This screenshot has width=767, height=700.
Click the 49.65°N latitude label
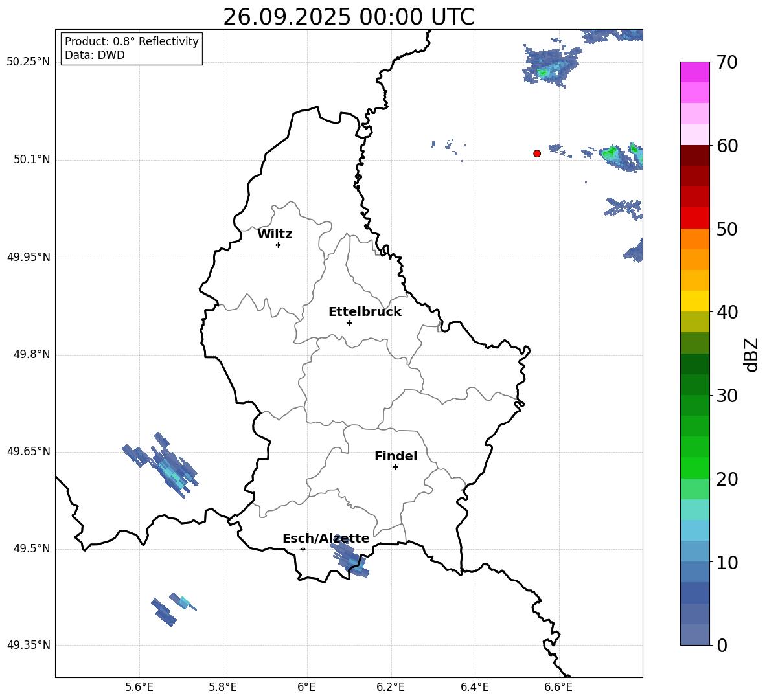tap(29, 451)
